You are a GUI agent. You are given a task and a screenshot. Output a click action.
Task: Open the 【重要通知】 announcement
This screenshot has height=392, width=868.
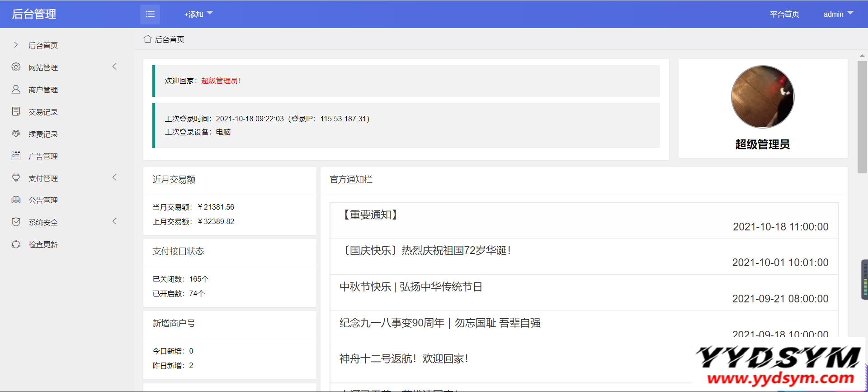coord(370,215)
